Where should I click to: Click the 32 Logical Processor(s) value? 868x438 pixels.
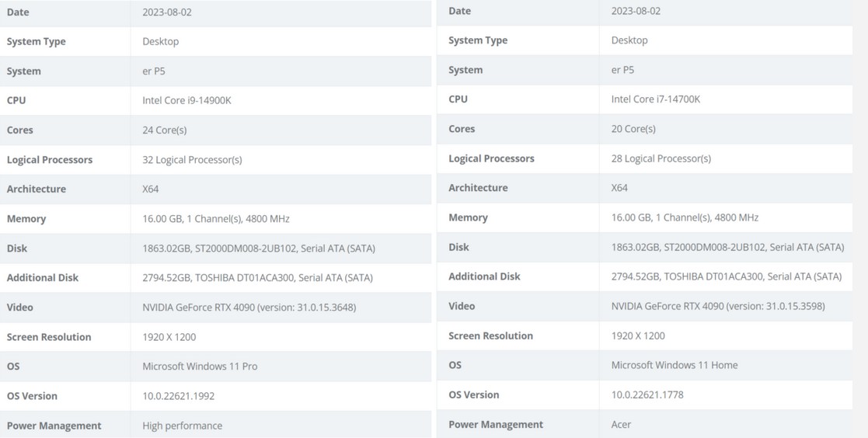coord(192,160)
